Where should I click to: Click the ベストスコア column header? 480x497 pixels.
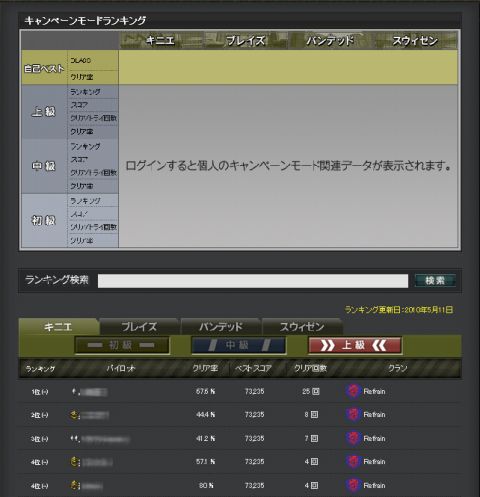[253, 368]
